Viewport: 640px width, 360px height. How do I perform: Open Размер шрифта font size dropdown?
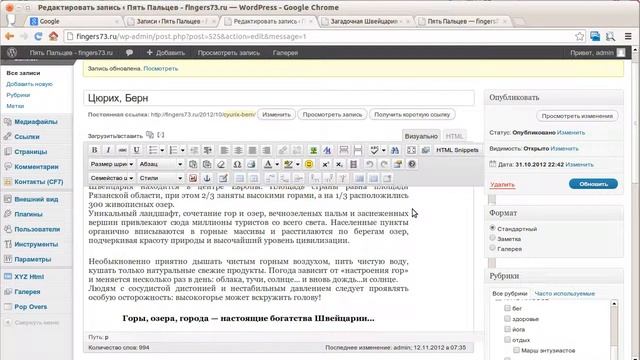[x=111, y=164]
